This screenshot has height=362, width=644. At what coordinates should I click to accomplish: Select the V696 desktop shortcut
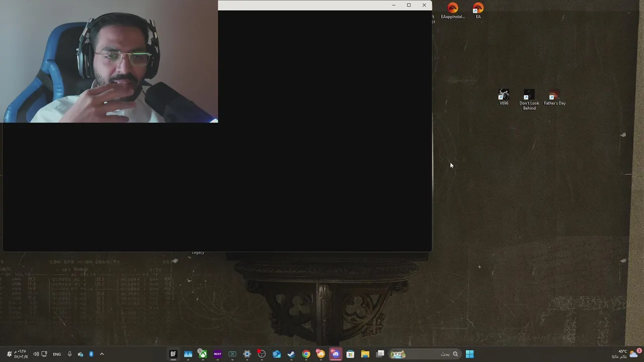click(504, 98)
